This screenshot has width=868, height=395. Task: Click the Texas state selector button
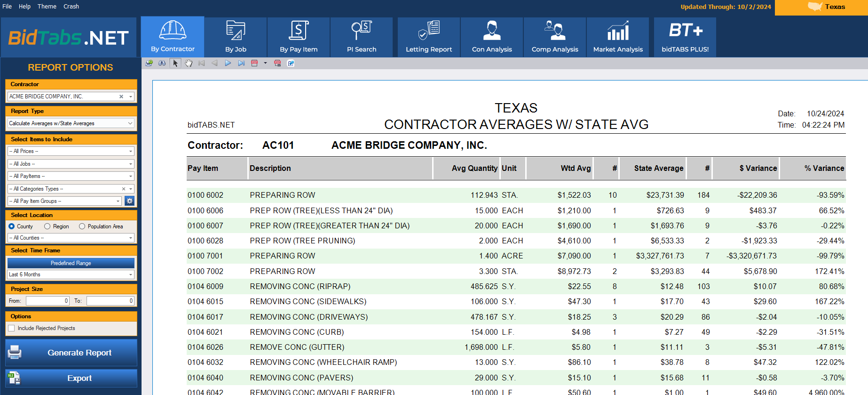point(821,8)
